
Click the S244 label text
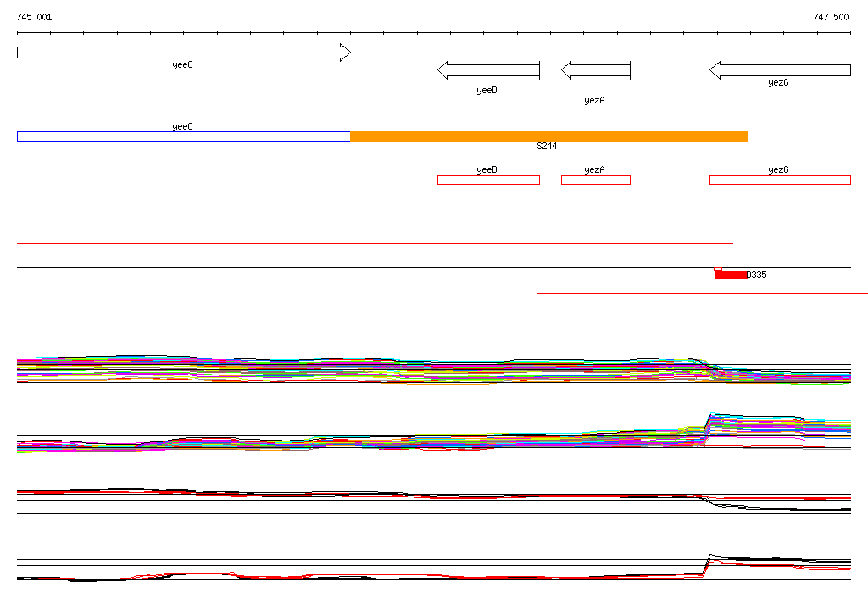[547, 146]
